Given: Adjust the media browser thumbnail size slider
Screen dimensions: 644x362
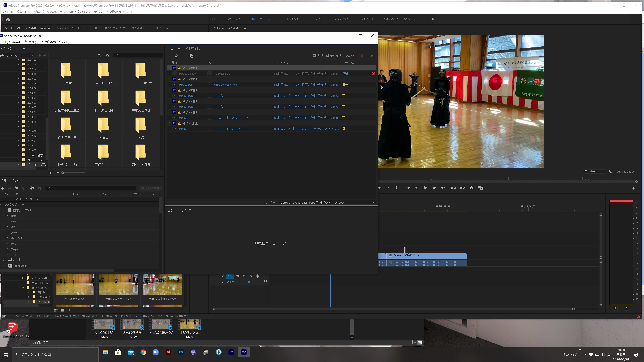Looking at the screenshot, I should [x=63, y=173].
